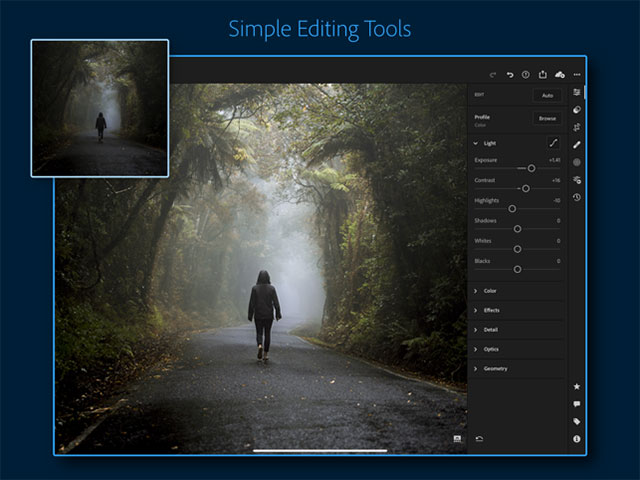Open the keywords tag icon
Image resolution: width=640 pixels, height=480 pixels.
coord(577,421)
